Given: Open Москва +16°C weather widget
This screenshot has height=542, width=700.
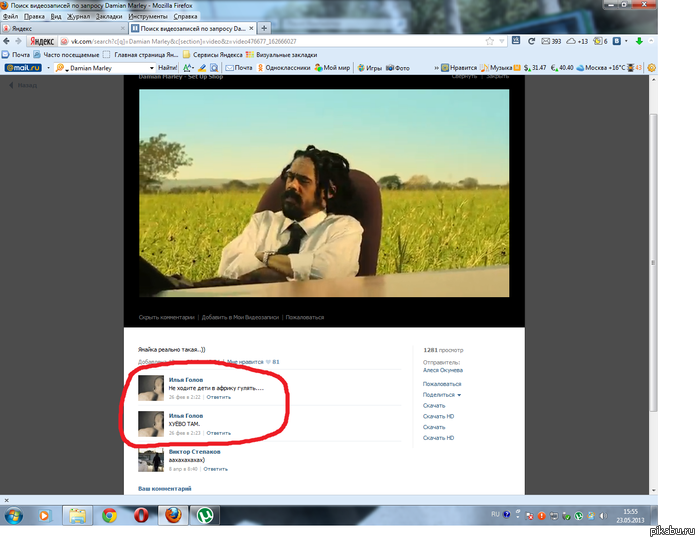Looking at the screenshot, I should coord(601,68).
